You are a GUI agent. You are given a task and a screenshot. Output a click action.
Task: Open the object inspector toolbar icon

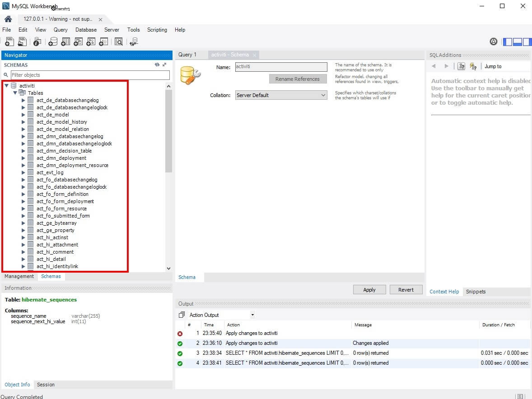tap(37, 42)
